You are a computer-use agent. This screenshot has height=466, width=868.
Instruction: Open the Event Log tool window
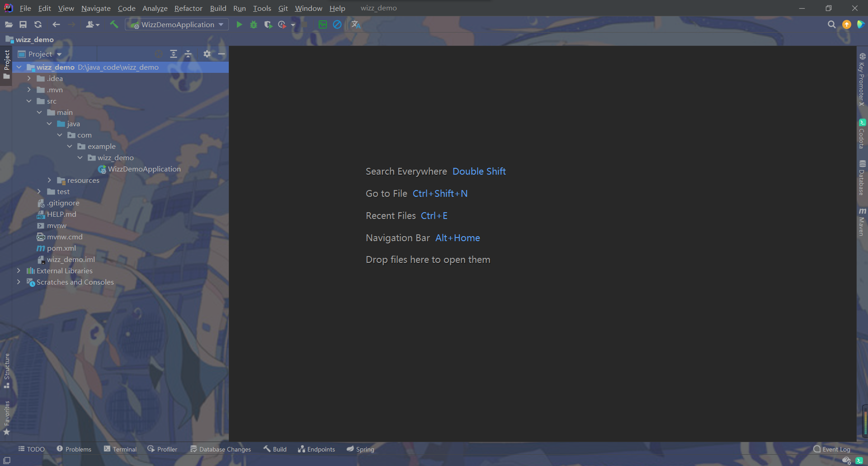[x=832, y=449]
